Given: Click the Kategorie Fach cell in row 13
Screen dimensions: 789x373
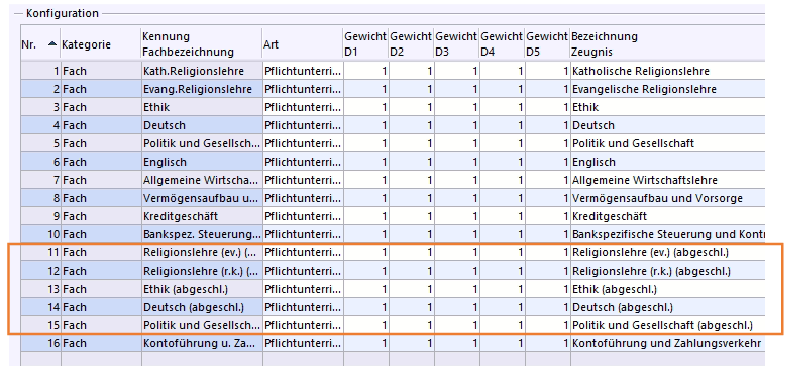Looking at the screenshot, I should click(101, 289).
